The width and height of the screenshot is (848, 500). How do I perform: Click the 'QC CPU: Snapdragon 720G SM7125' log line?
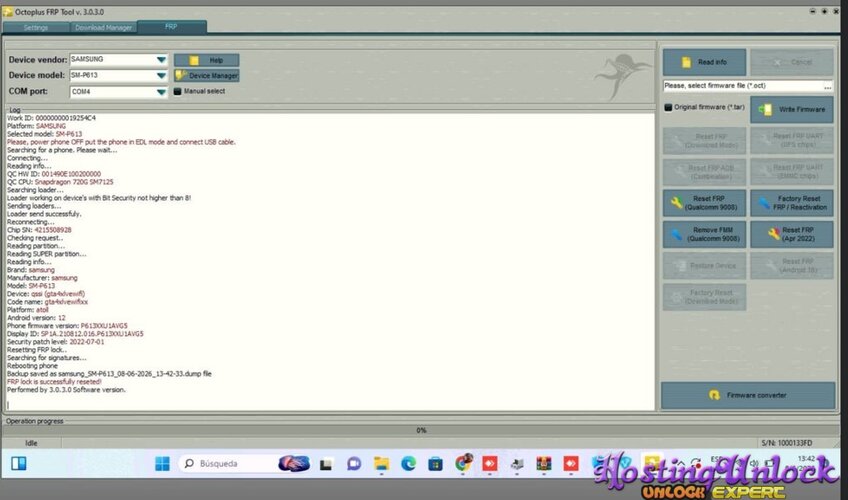click(60, 182)
